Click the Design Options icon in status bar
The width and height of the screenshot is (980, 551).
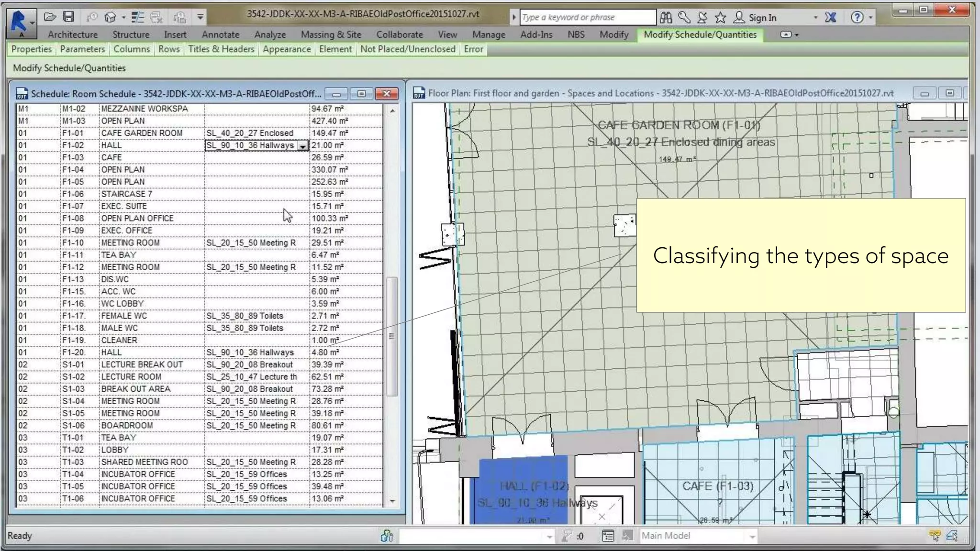coord(608,536)
